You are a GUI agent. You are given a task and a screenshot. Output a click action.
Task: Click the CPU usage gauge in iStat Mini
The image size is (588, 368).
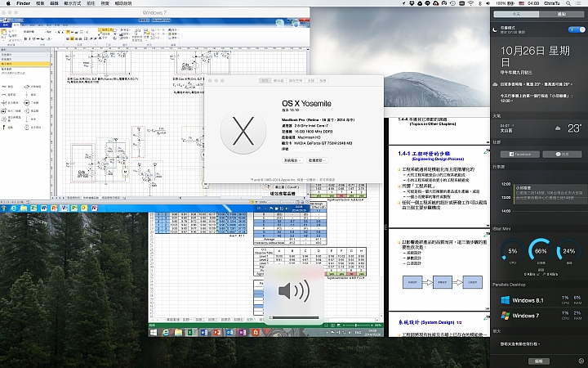tap(512, 250)
